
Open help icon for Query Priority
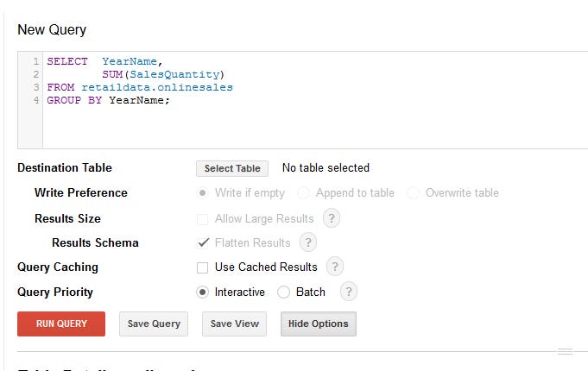[x=348, y=292]
